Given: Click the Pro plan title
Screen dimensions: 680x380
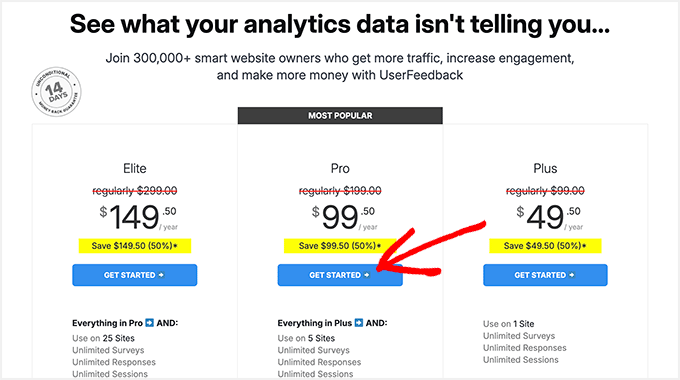Looking at the screenshot, I should [340, 168].
